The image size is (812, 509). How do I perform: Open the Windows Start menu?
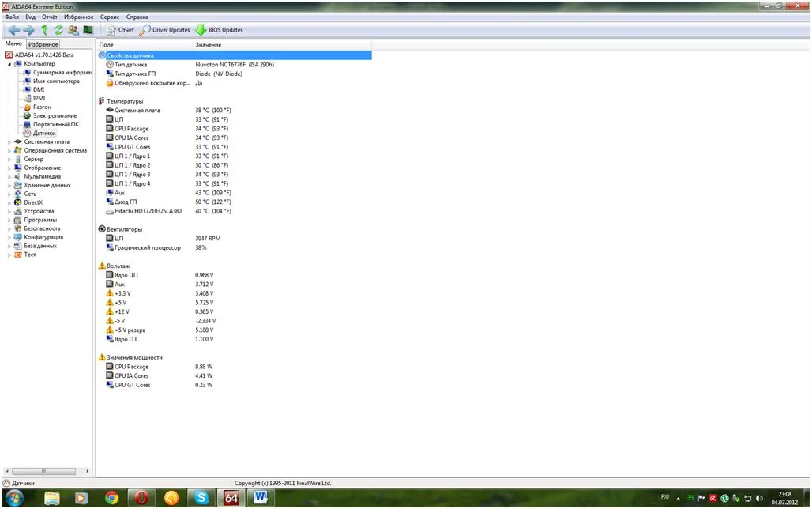pos(14,499)
